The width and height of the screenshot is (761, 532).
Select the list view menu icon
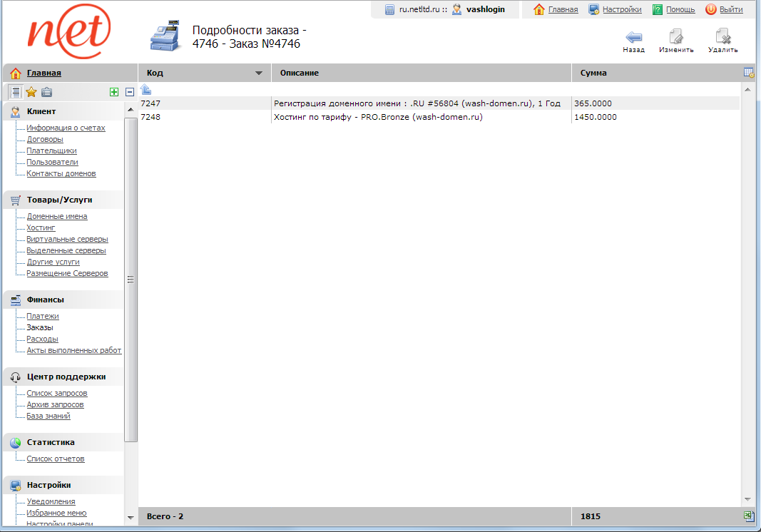pyautogui.click(x=15, y=92)
